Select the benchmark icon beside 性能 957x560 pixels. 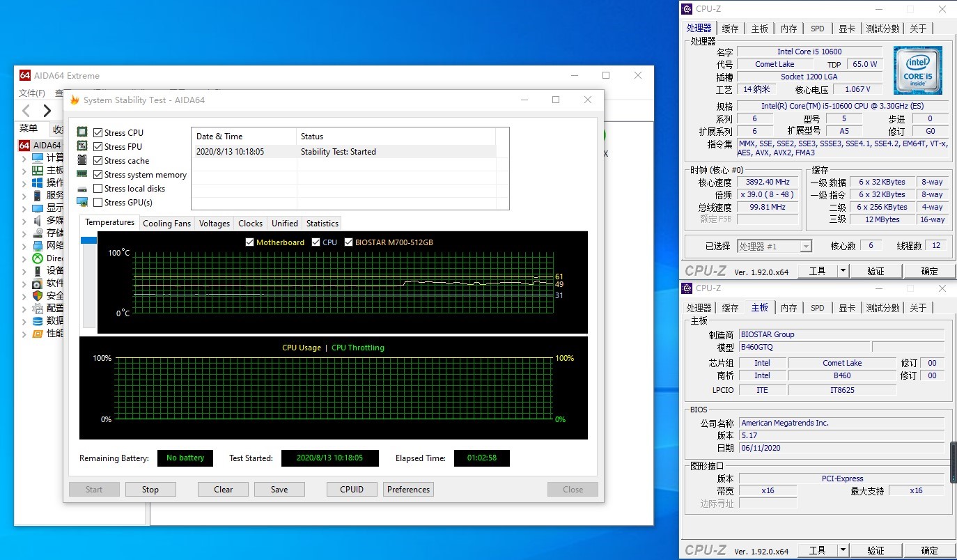coord(38,333)
